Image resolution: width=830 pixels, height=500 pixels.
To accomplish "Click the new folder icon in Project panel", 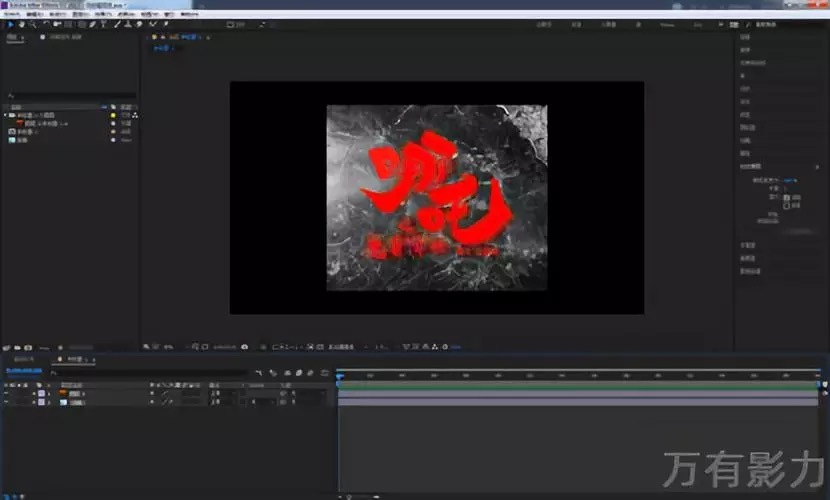I will [16, 347].
